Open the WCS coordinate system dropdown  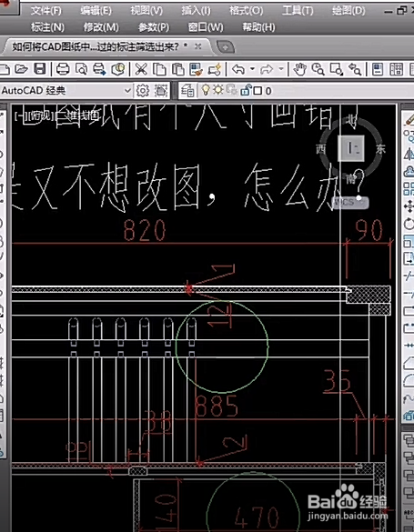[350, 203]
